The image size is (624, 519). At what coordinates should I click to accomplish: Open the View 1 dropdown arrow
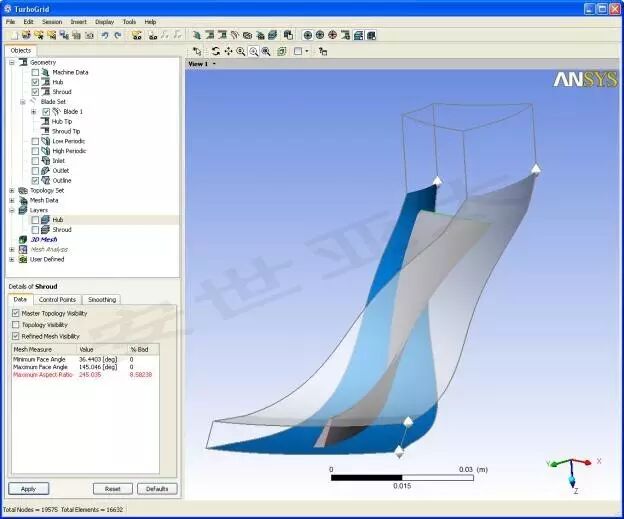[x=214, y=64]
